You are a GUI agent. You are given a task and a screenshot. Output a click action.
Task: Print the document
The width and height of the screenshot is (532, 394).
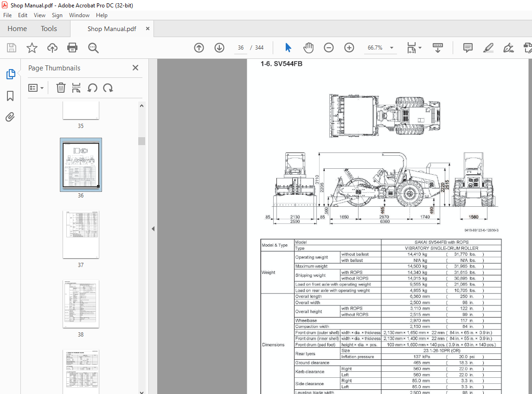click(72, 48)
